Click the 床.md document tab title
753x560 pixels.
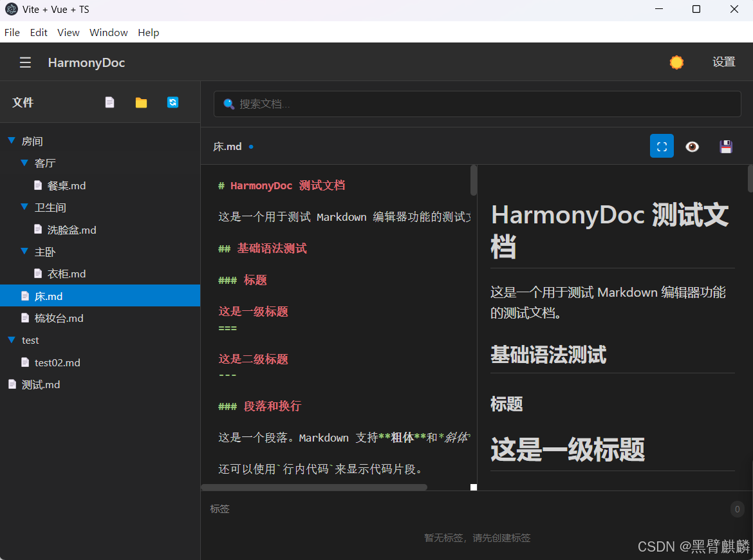pyautogui.click(x=227, y=147)
